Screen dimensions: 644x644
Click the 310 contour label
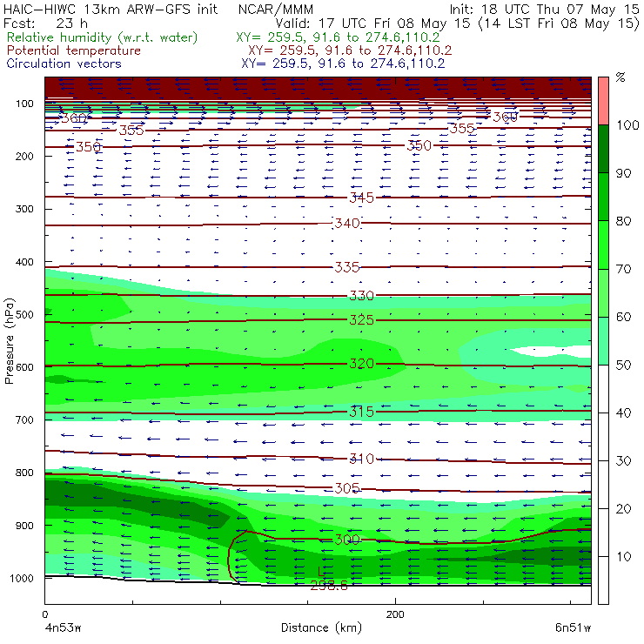tap(361, 459)
